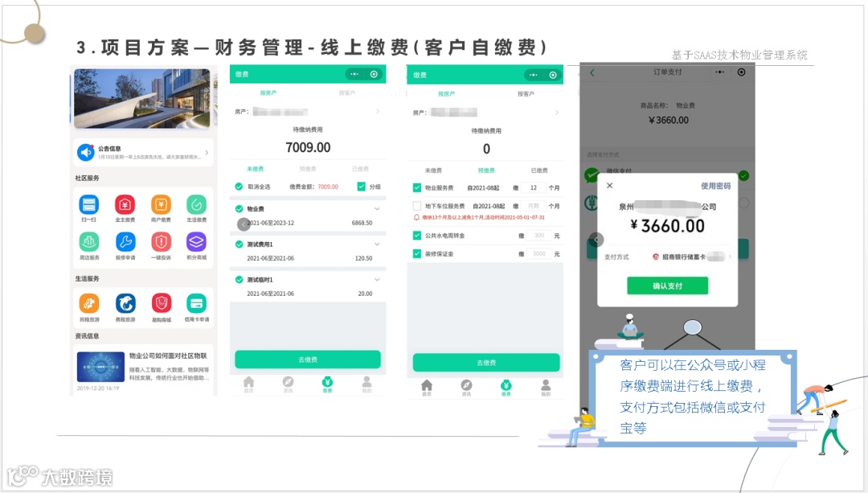Tap 缴费 nav icon on 7009.00 screen
This screenshot has height=493, width=868.
(327, 382)
